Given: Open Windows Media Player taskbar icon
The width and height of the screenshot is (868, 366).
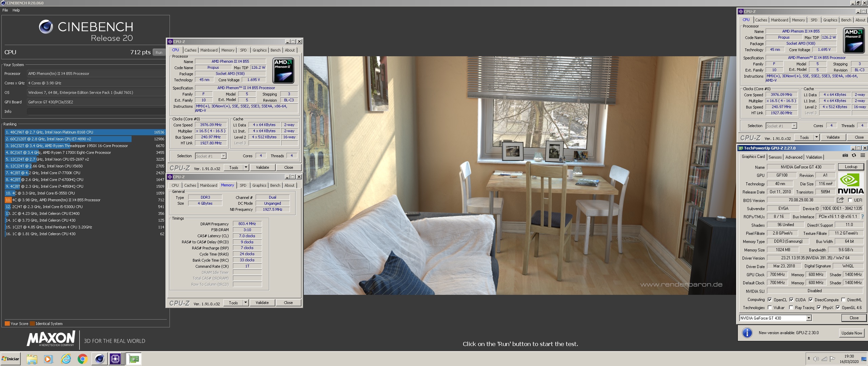Looking at the screenshot, I should click(48, 359).
